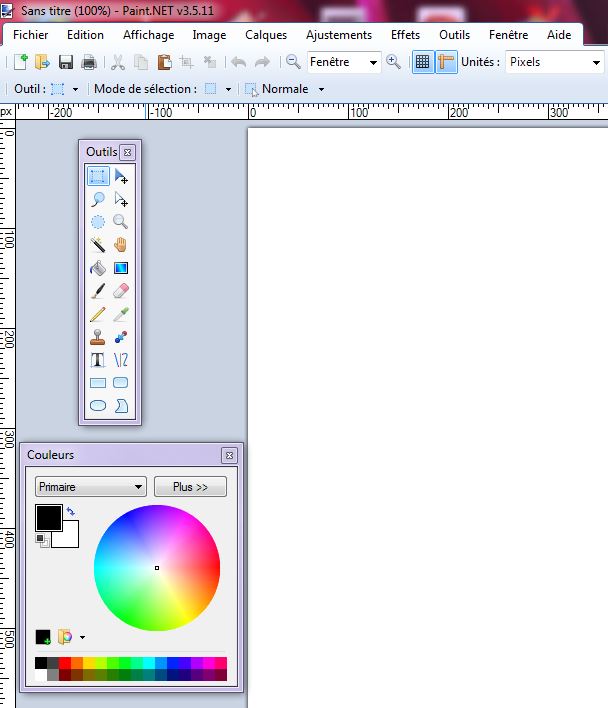Open the Effets menu
This screenshot has width=608, height=708.
coord(405,35)
